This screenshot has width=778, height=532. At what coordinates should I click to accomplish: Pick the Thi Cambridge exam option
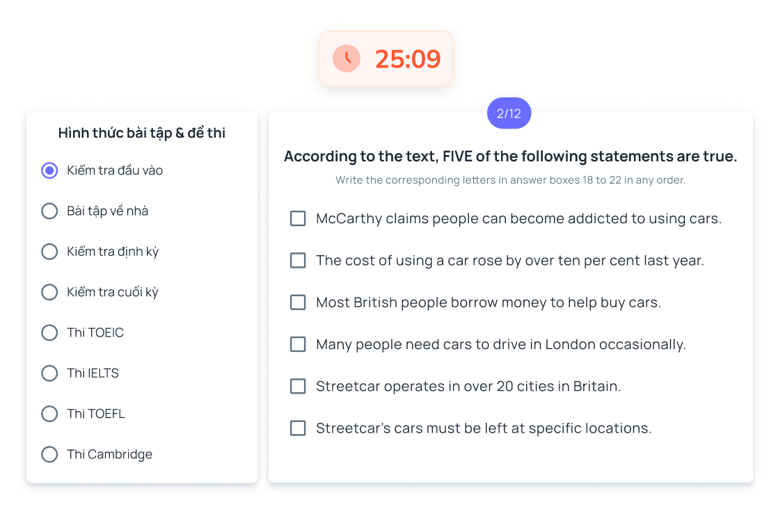click(x=49, y=455)
